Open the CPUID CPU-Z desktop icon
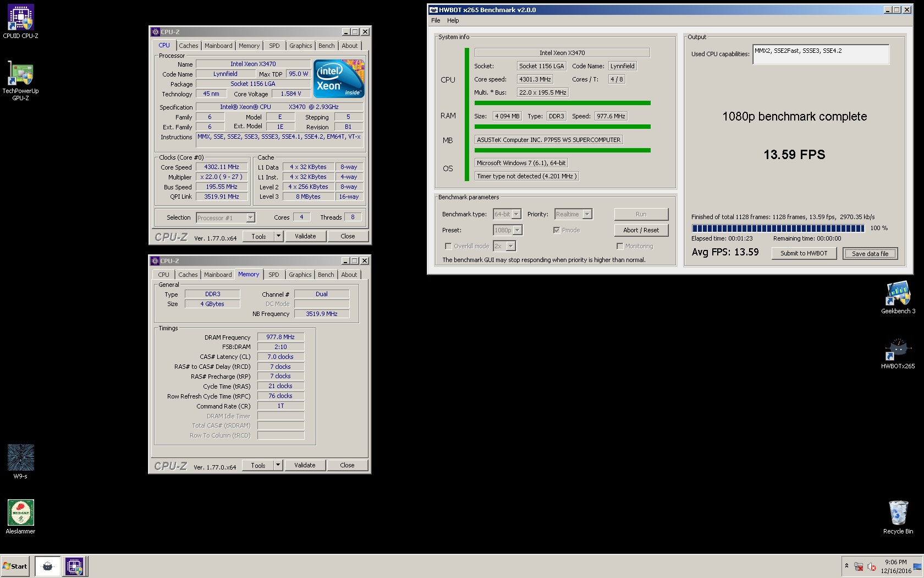 pyautogui.click(x=20, y=22)
